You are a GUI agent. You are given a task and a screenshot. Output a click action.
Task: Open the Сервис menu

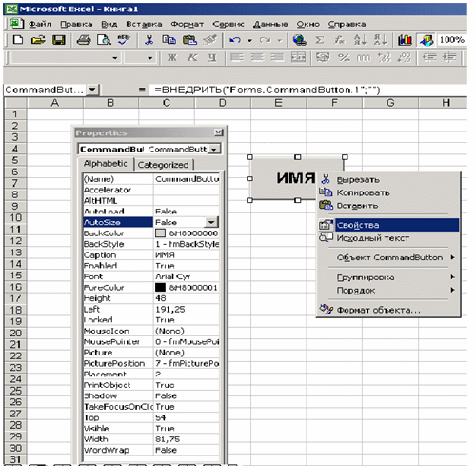tap(228, 24)
